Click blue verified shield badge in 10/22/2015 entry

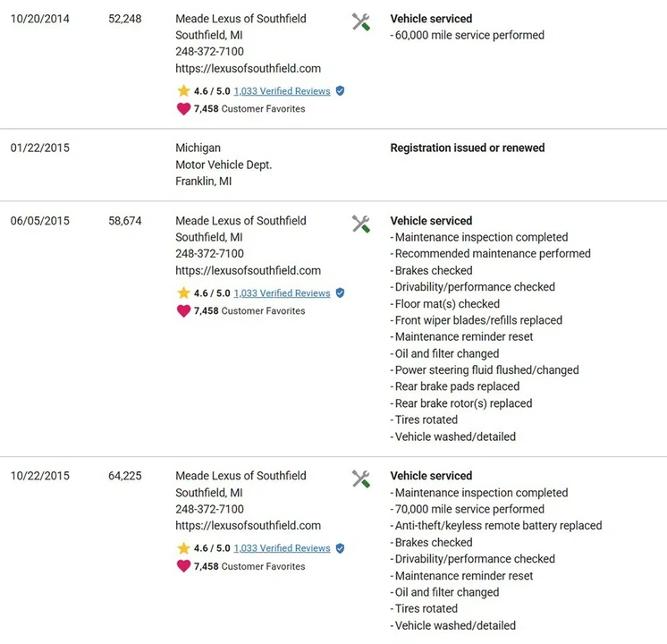click(340, 547)
